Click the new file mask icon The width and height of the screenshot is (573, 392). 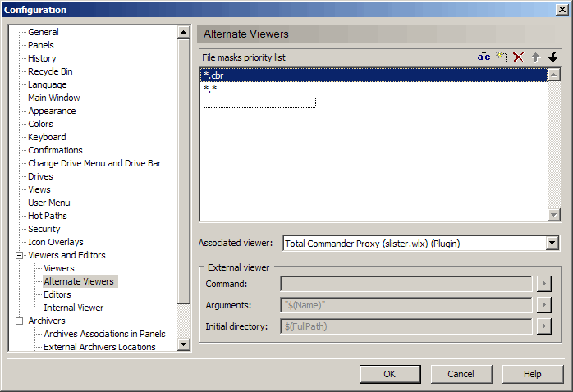tap(501, 57)
